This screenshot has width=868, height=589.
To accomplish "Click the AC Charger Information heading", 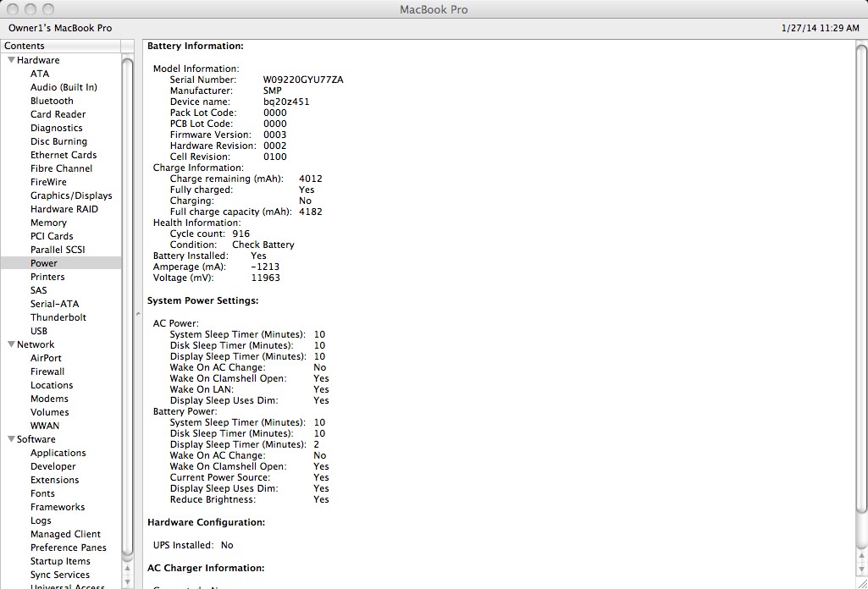I will tap(206, 568).
